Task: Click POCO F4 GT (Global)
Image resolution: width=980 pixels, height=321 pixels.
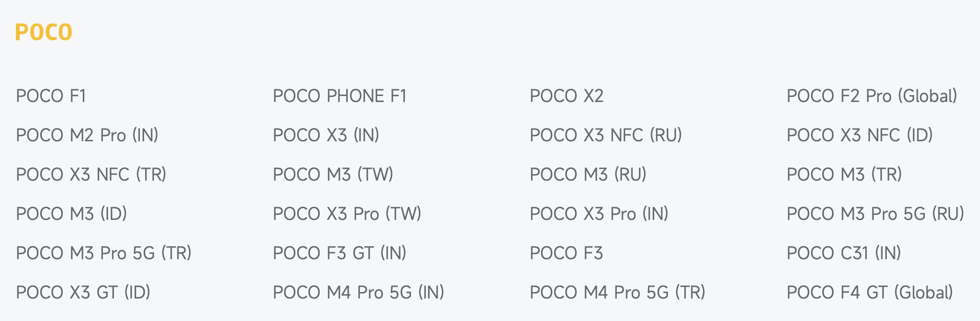Action: [870, 292]
